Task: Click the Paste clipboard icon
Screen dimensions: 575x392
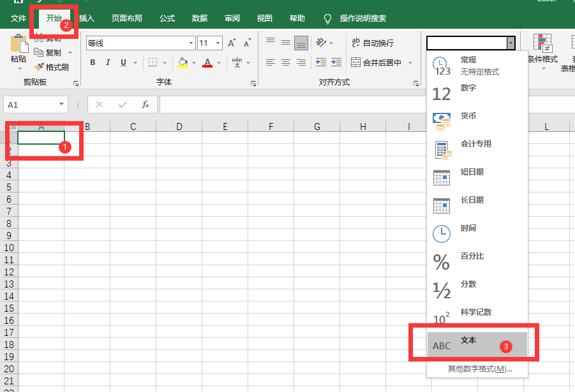Action: click(19, 43)
